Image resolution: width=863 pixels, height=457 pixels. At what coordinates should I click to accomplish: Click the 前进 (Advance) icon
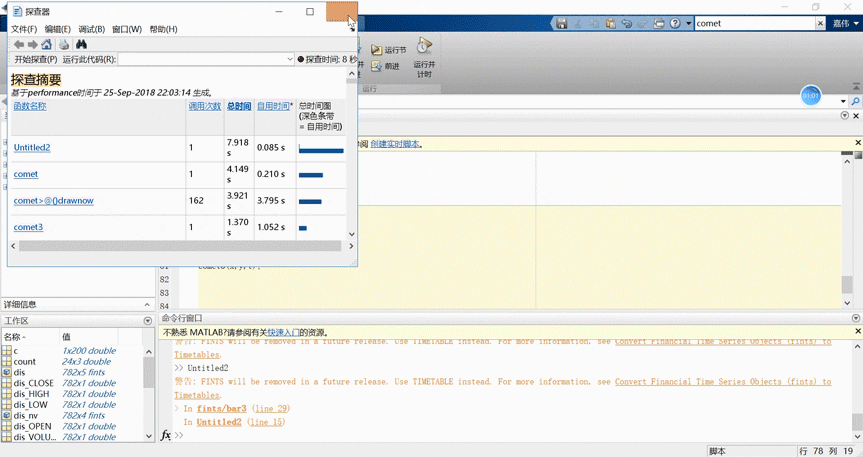coord(376,67)
